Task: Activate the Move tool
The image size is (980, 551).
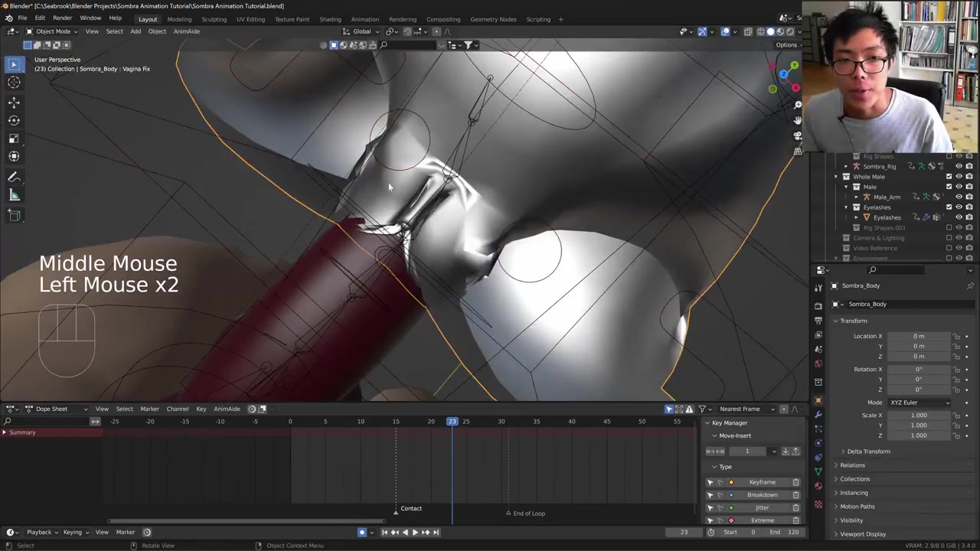Action: coord(14,102)
